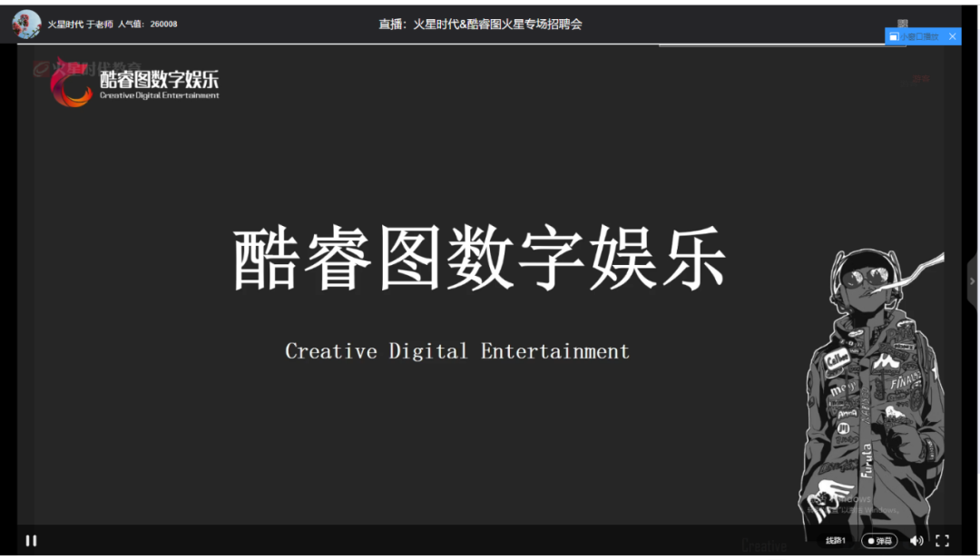Open the streamer's round avatar
Screen dimensions: 980x560
[26, 25]
